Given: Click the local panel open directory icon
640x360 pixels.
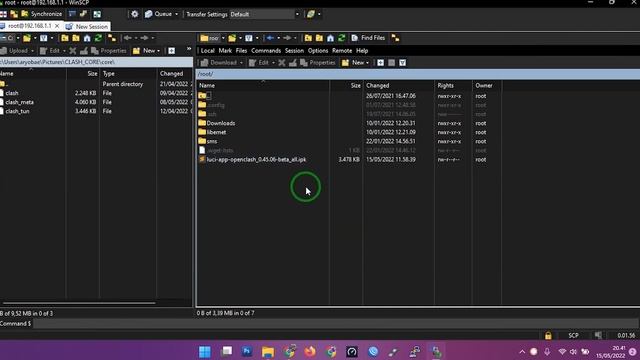Looking at the screenshot, I should pos(27,38).
